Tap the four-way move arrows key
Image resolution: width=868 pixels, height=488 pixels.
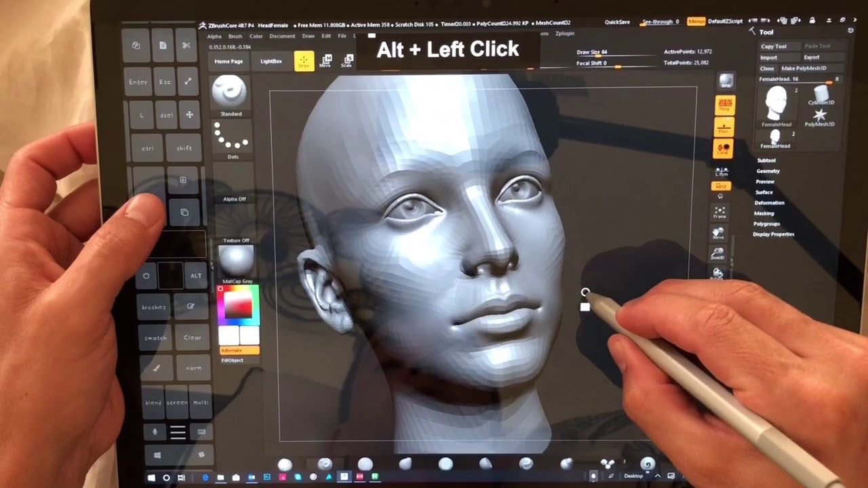click(189, 115)
